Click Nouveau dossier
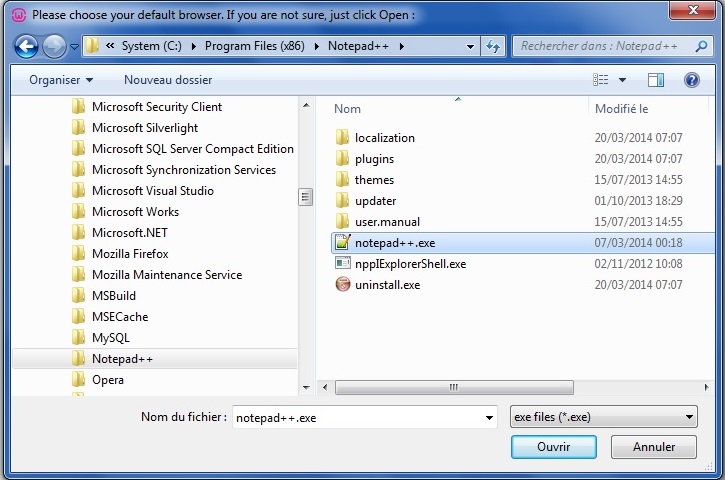Screen dimensions: 725x480 pos(168,80)
